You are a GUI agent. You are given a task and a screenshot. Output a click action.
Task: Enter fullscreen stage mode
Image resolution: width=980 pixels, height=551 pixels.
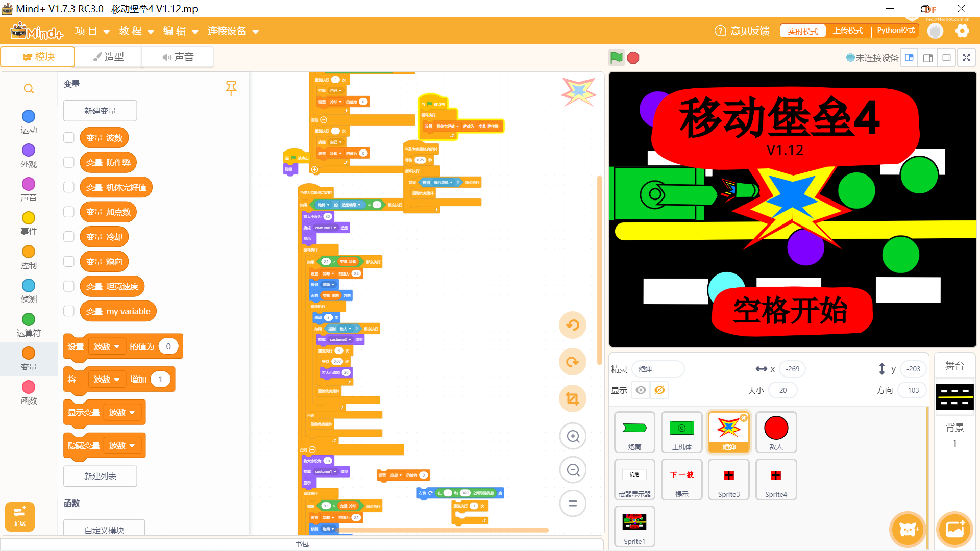tap(966, 58)
